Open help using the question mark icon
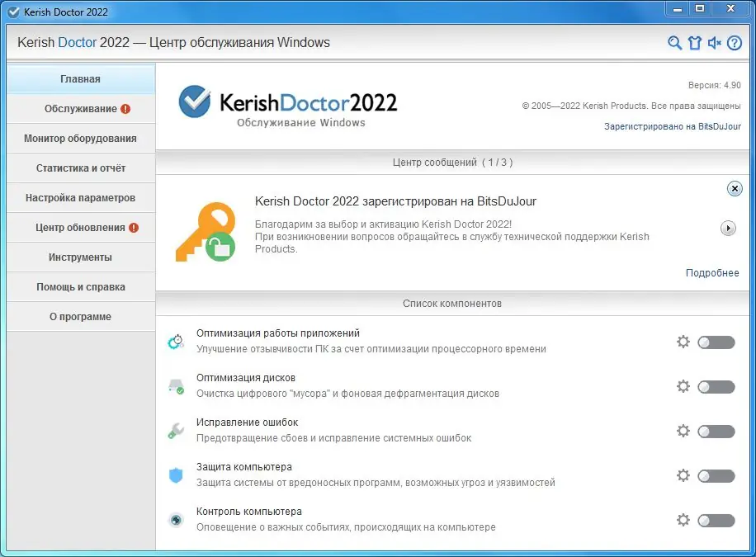This screenshot has width=756, height=557. 735,42
